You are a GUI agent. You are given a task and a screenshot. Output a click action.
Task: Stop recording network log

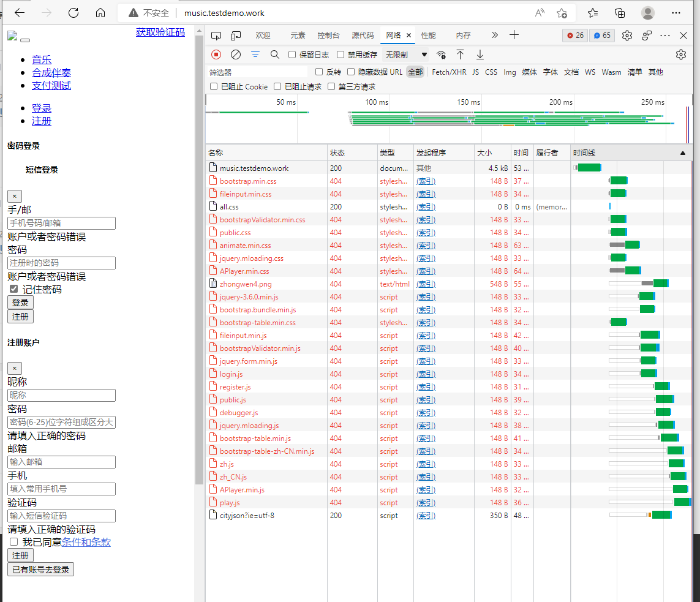tap(217, 55)
